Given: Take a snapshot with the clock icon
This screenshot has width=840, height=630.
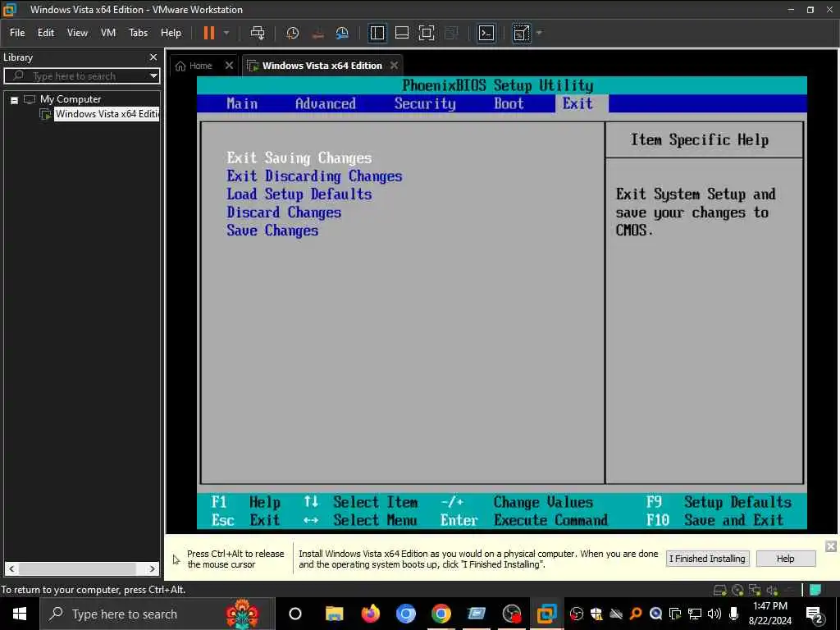Looking at the screenshot, I should pos(293,33).
